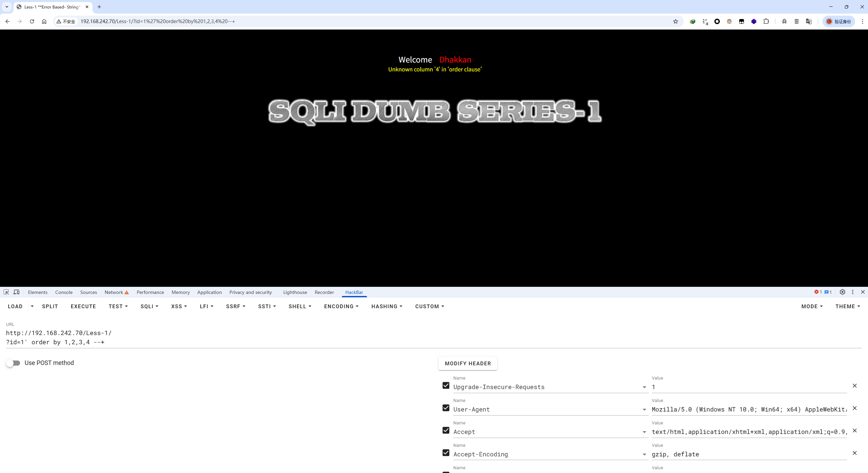The image size is (868, 473).
Task: Open the Application tab
Action: pyautogui.click(x=209, y=292)
